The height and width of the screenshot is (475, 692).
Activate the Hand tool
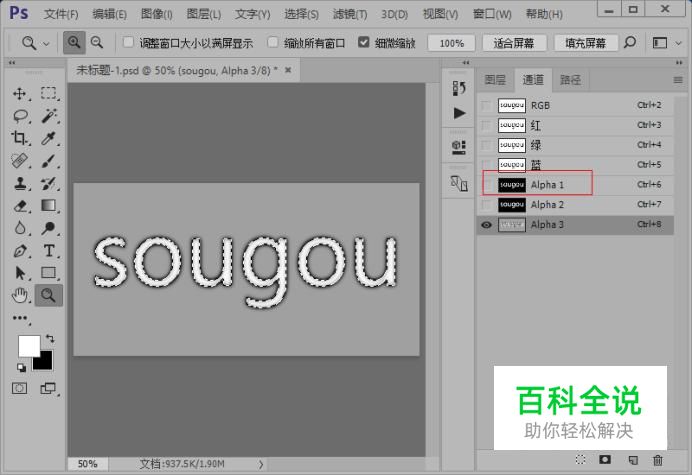[x=20, y=295]
